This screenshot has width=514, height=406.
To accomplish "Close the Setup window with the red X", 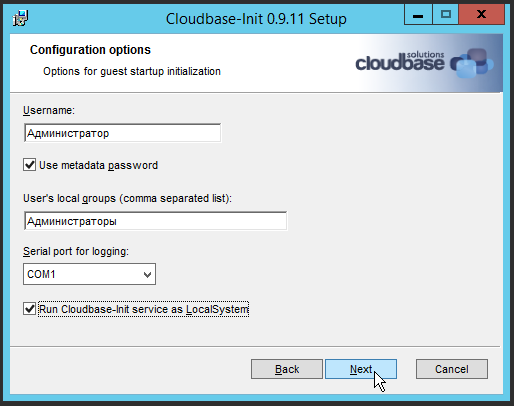I will click(482, 15).
